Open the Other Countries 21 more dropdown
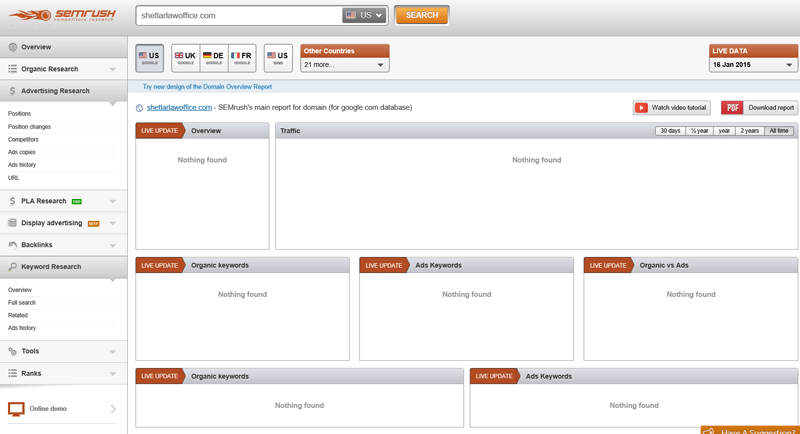Viewport: 800px width, 434px height. click(x=344, y=65)
